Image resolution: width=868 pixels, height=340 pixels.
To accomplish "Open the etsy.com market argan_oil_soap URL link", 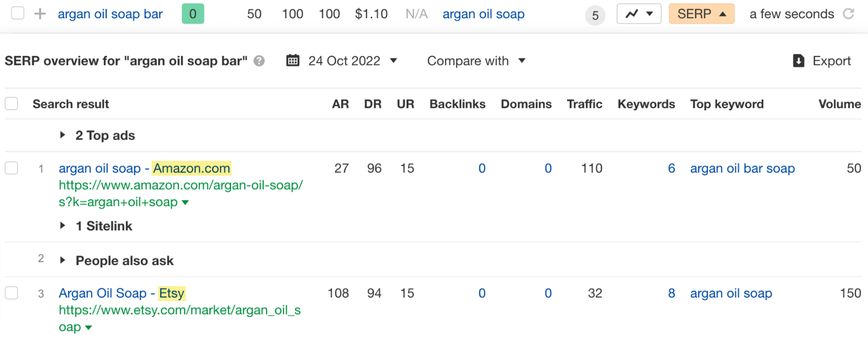I will pos(179,318).
